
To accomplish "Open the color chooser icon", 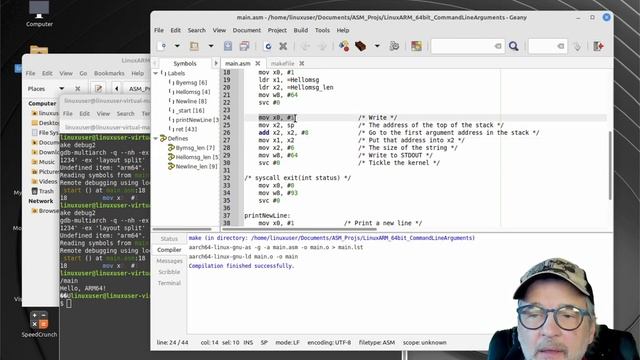I will click(x=416, y=46).
